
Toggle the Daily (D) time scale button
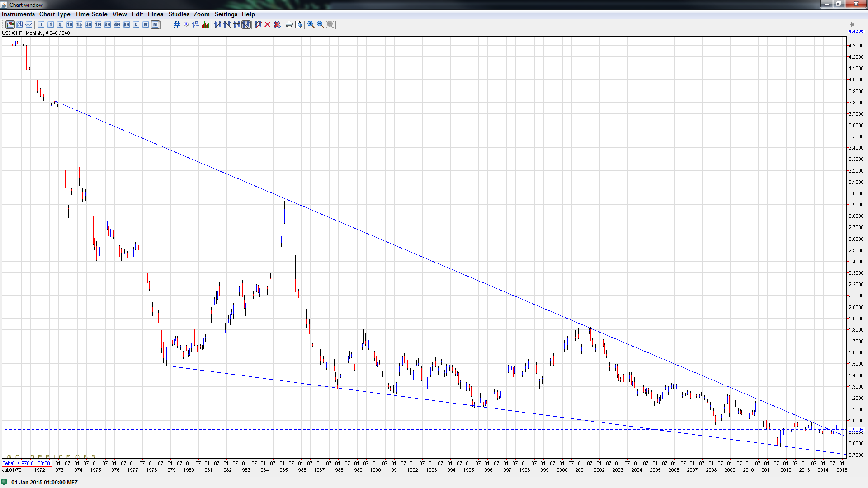(x=136, y=24)
